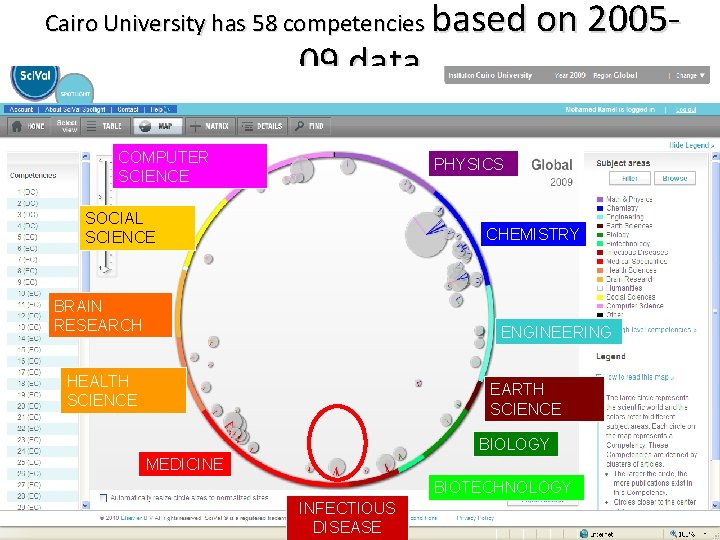Screen dimensions: 720x540
Task: Select Social Sciences in the legend
Action: (x=626, y=297)
